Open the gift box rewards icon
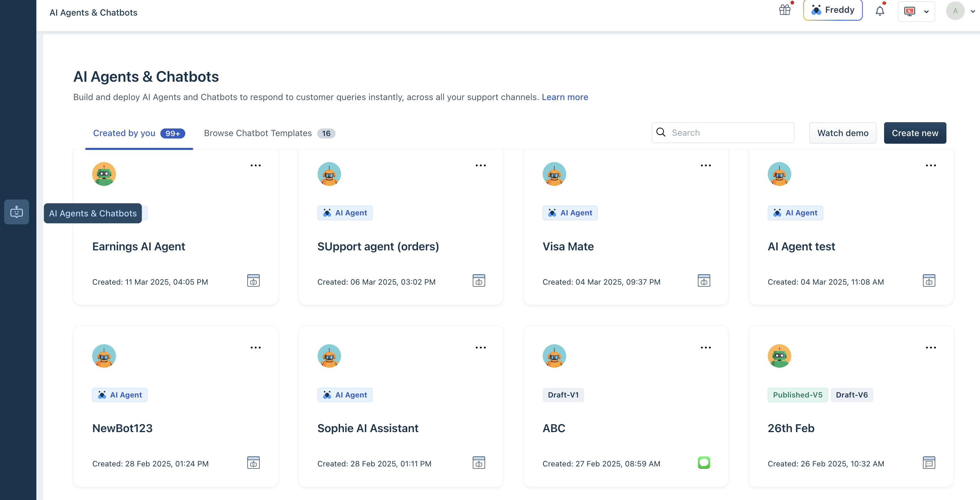 click(784, 10)
